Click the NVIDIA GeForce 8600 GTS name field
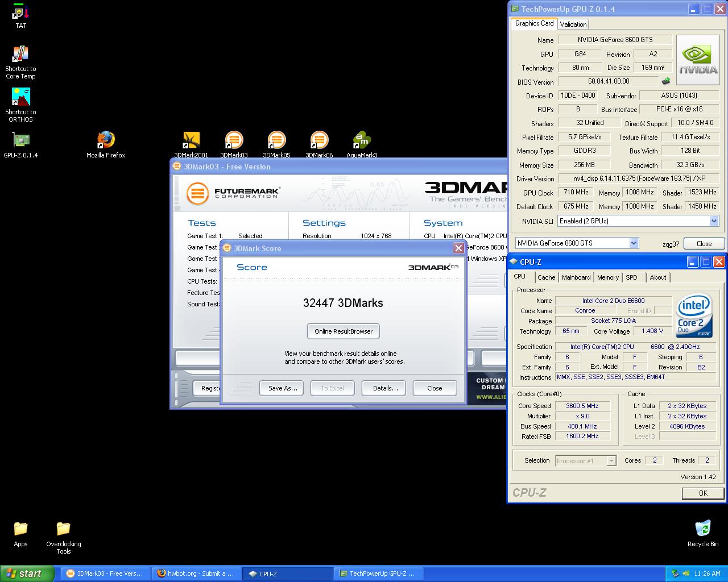Viewport: 728px width, 582px height. pos(615,40)
